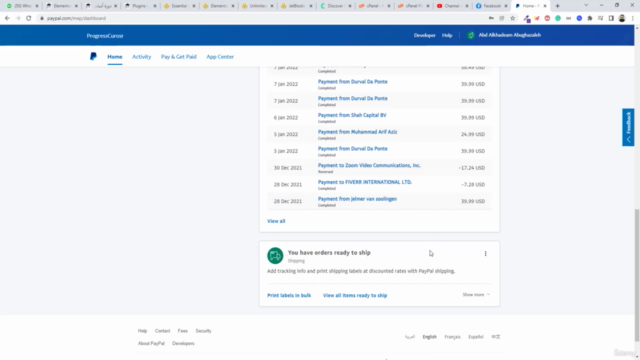
Task: Click the 30 Dec 2021 date
Action: coord(288,168)
